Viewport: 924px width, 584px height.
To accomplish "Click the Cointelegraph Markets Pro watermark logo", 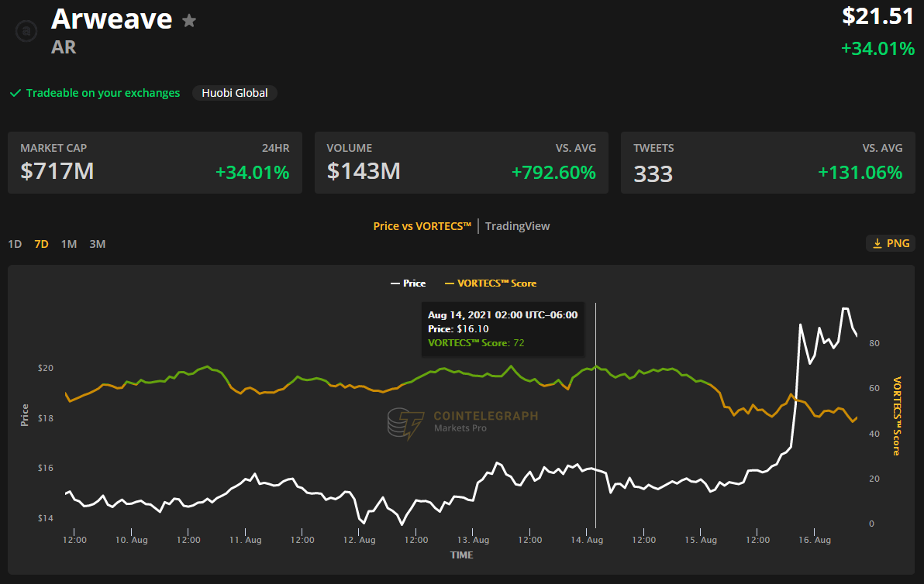I will [x=462, y=424].
